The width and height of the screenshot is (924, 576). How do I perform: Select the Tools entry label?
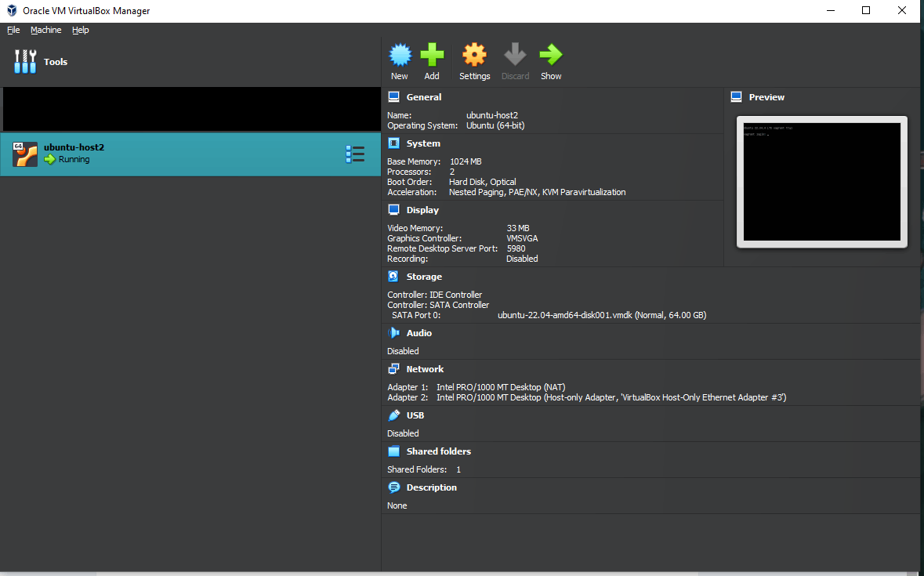click(x=56, y=62)
